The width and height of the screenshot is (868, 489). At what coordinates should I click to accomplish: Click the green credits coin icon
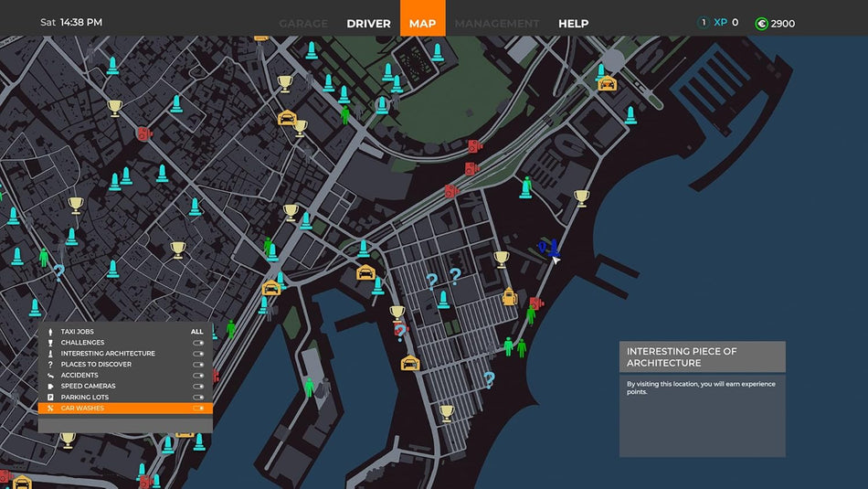(761, 23)
